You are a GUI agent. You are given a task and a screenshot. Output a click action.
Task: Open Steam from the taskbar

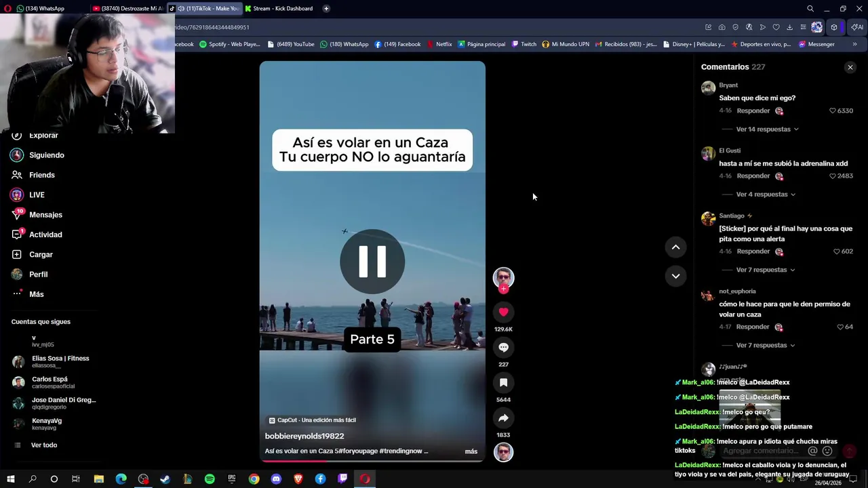click(165, 479)
